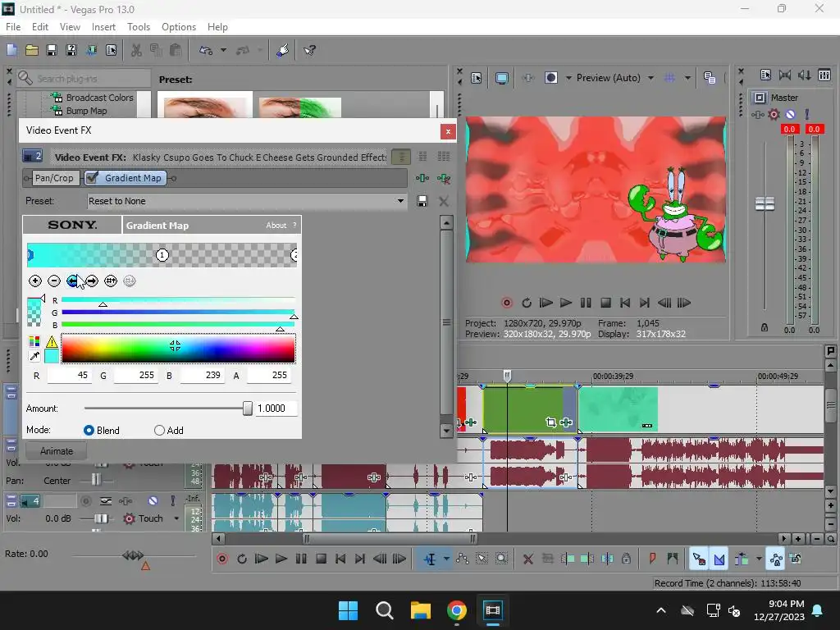Copy snapshot to clipboard in preview
This screenshot has width=840, height=630.
point(710,78)
